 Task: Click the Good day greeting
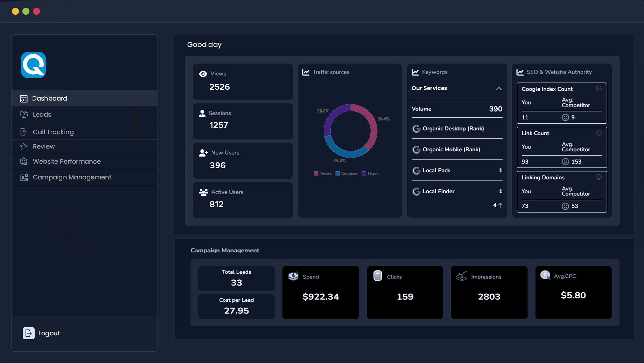pos(204,44)
